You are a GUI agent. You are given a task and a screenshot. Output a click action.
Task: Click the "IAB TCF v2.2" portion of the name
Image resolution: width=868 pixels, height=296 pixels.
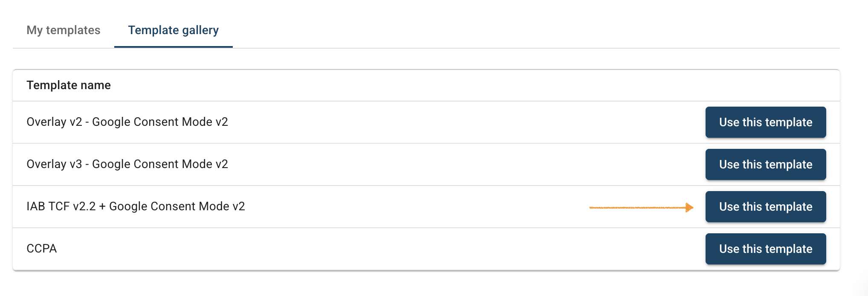pyautogui.click(x=61, y=206)
